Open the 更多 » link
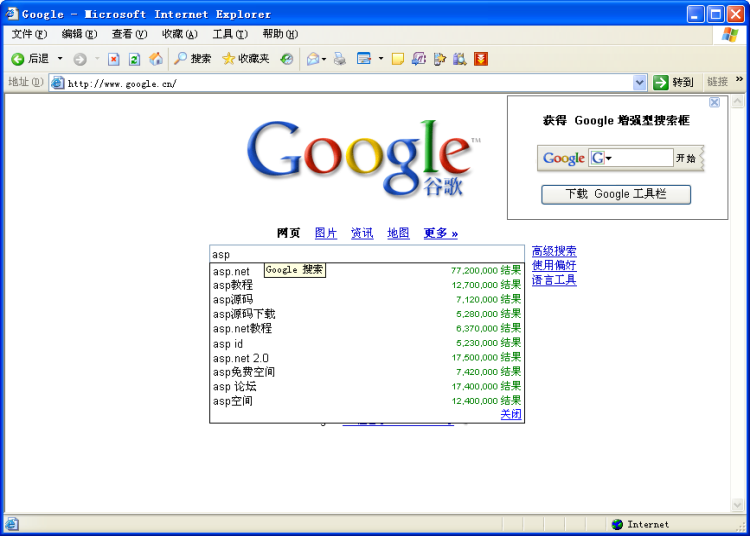Viewport: 750px width, 536px height. pyautogui.click(x=441, y=233)
